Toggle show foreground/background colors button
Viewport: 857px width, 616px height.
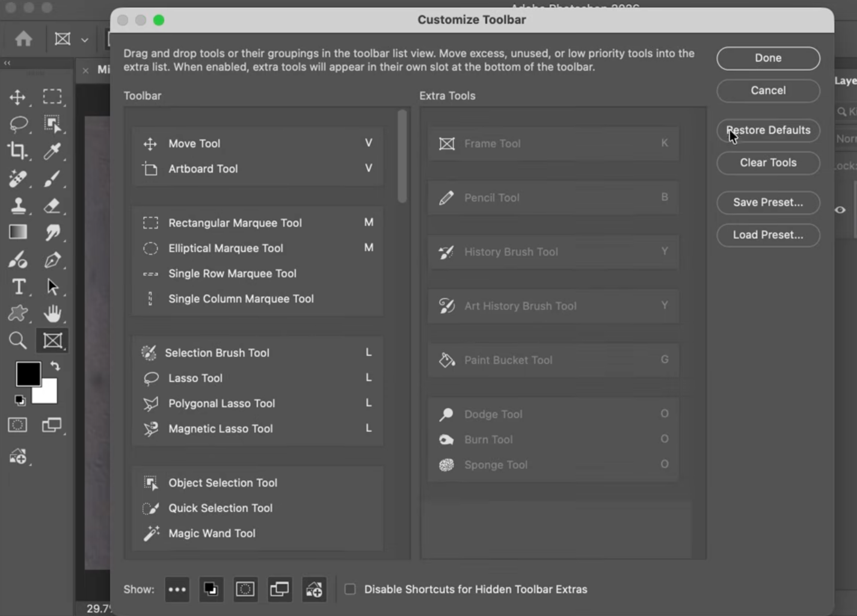pos(210,589)
